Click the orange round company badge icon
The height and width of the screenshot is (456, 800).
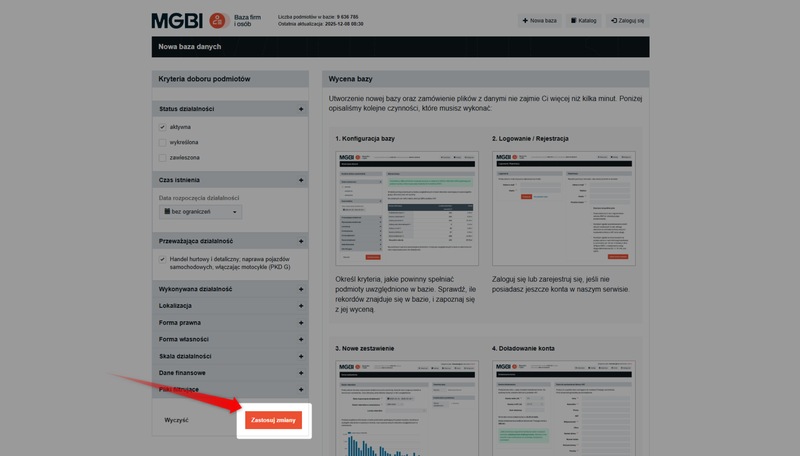point(217,20)
